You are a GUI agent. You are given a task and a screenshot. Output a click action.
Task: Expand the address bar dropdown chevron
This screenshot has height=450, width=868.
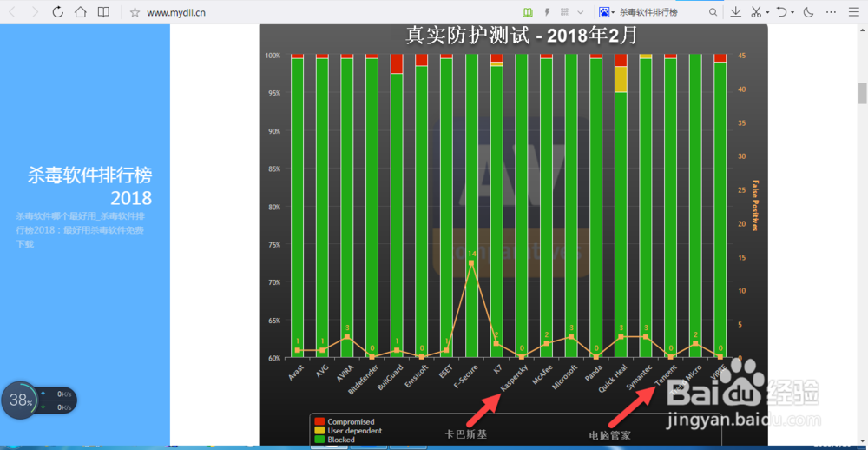pyautogui.click(x=580, y=12)
